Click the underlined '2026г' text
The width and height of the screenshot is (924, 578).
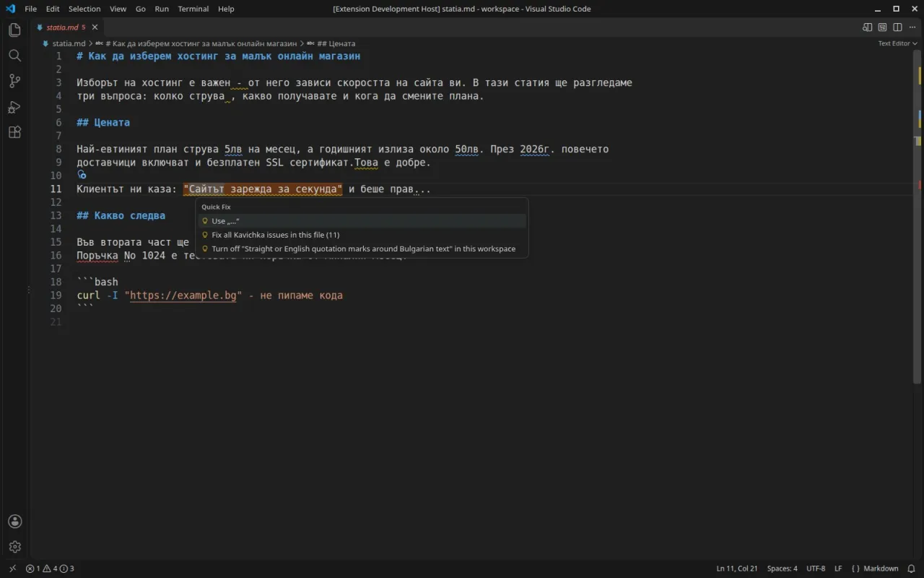[x=535, y=150]
